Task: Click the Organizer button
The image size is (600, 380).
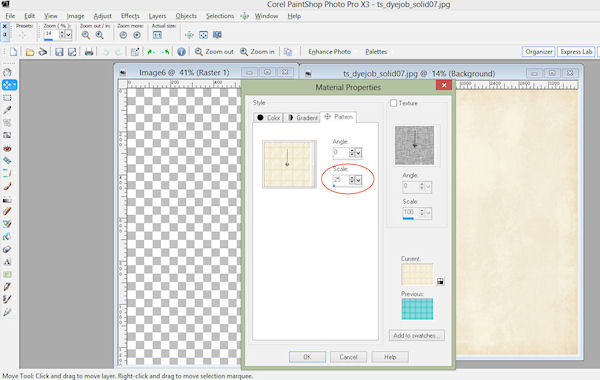Action: coord(538,52)
